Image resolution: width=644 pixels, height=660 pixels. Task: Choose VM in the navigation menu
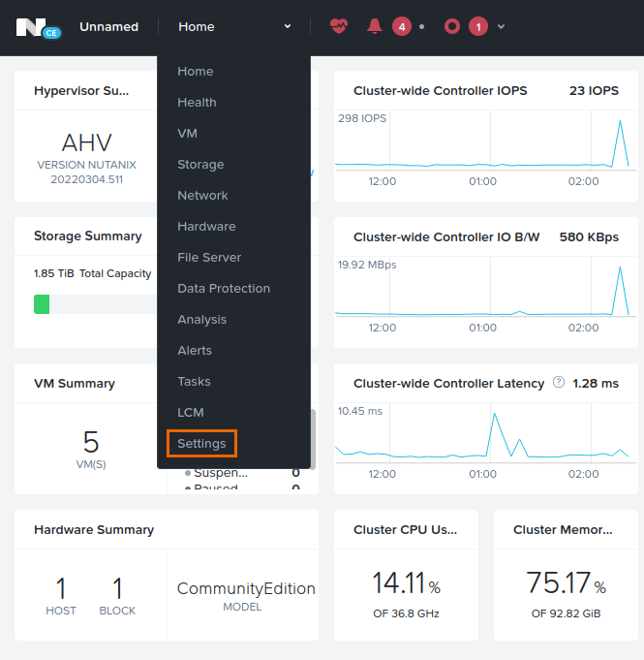(187, 133)
